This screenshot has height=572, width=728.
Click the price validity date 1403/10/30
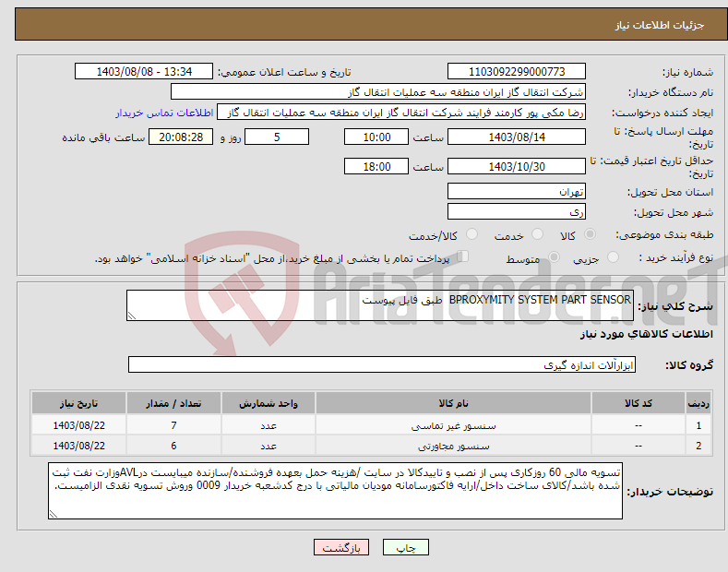[517, 166]
